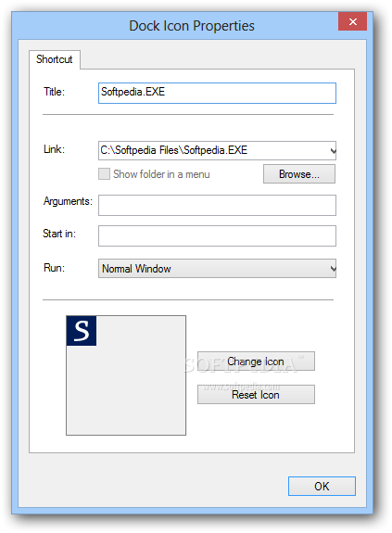The width and height of the screenshot is (392, 533).
Task: Click the "Title:" label
Action: tap(54, 92)
